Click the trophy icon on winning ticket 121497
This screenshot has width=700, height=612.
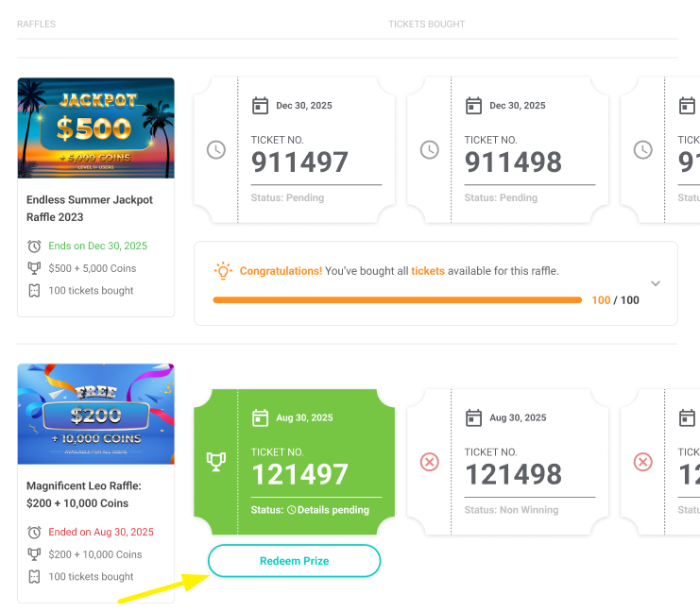[x=216, y=462]
